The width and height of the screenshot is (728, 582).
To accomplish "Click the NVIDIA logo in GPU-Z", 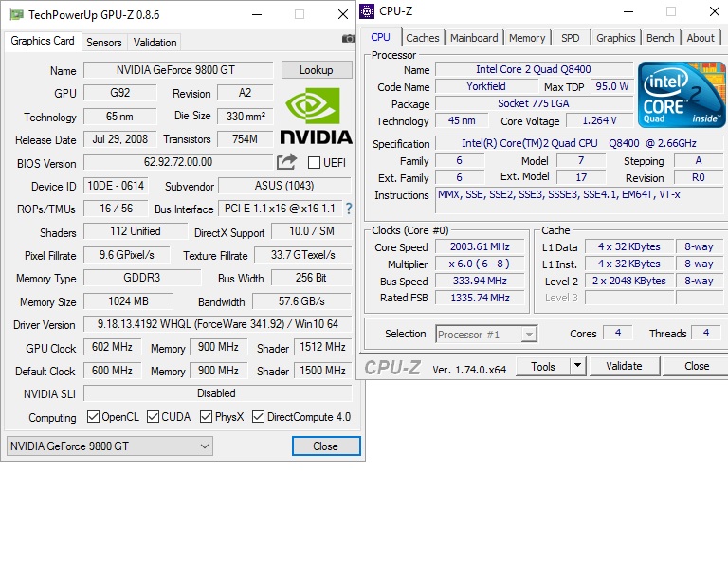I will (x=316, y=117).
